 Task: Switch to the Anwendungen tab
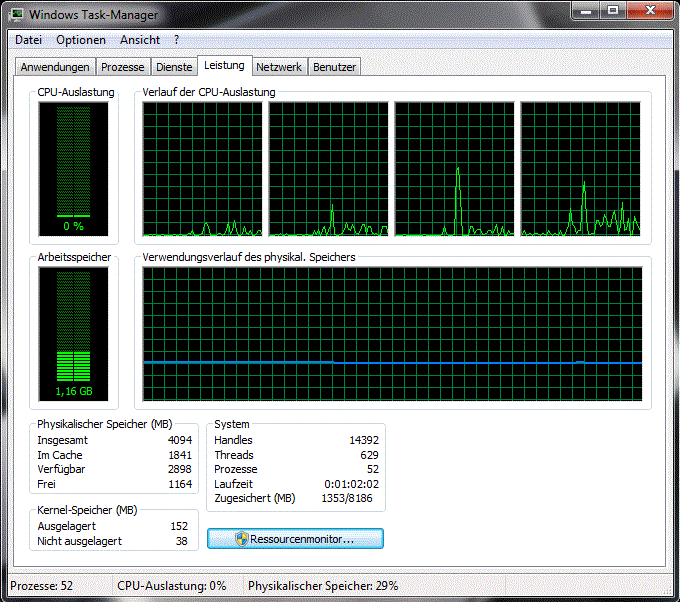point(55,67)
